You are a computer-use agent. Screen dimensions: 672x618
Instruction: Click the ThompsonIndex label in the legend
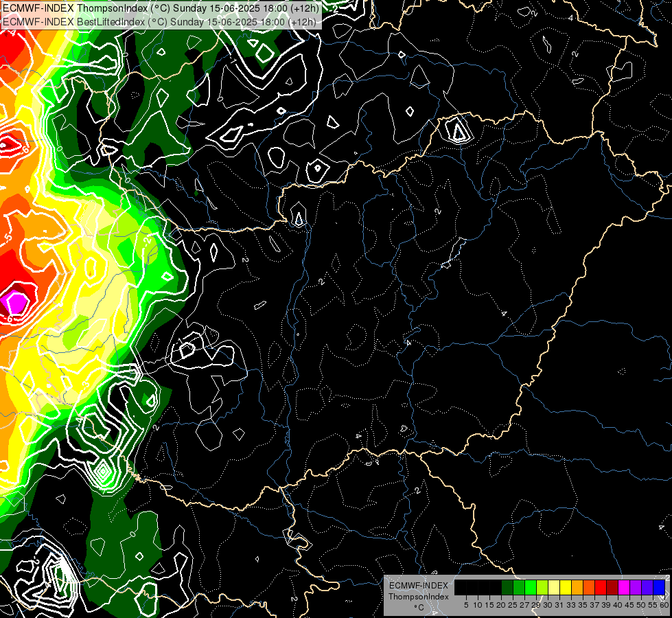tap(419, 597)
